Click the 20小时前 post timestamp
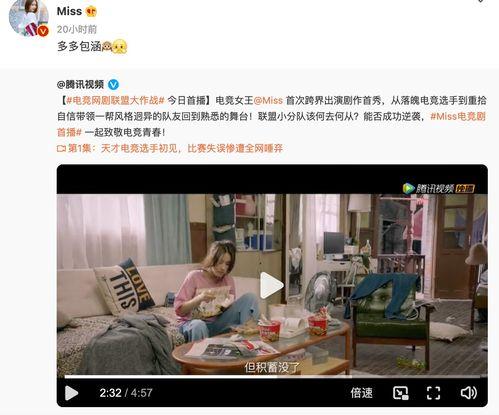 coord(77,29)
